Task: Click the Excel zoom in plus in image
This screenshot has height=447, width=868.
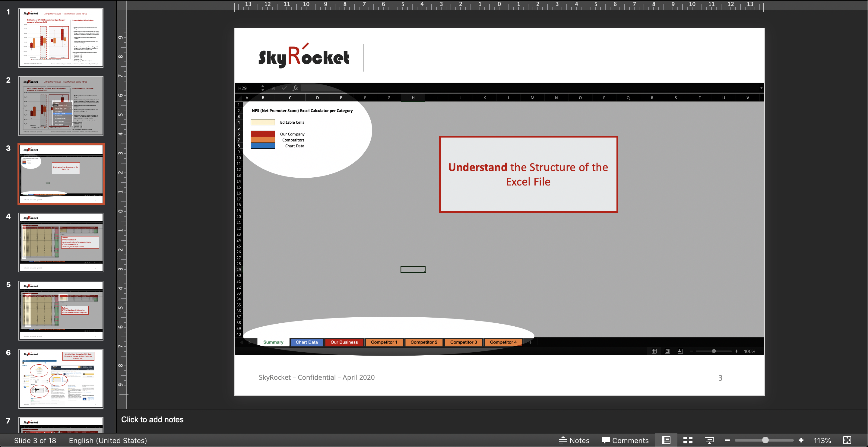Action: 736,351
